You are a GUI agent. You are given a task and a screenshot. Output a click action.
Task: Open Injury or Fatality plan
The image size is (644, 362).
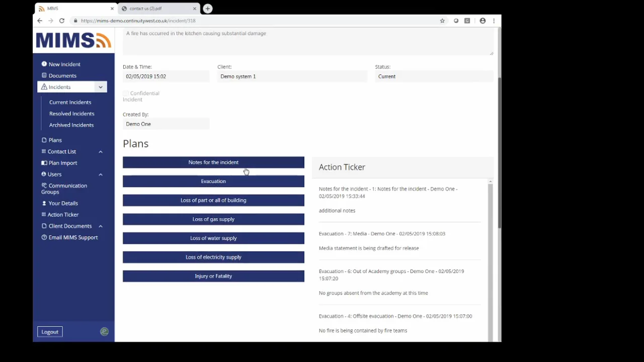pos(213,276)
